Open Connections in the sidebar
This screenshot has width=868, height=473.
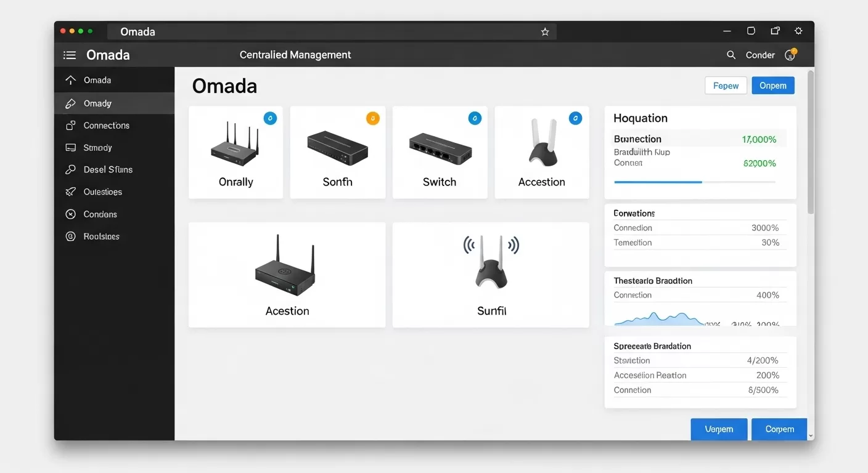click(114, 126)
